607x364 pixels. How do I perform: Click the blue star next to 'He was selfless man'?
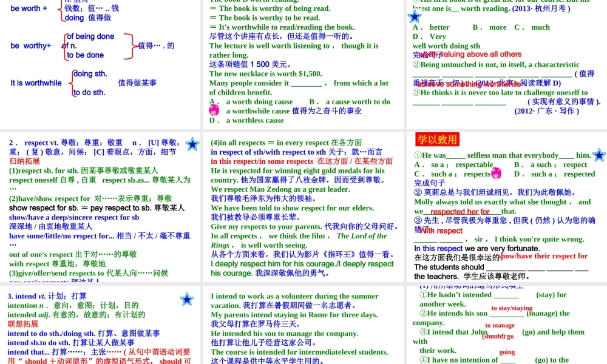click(599, 155)
